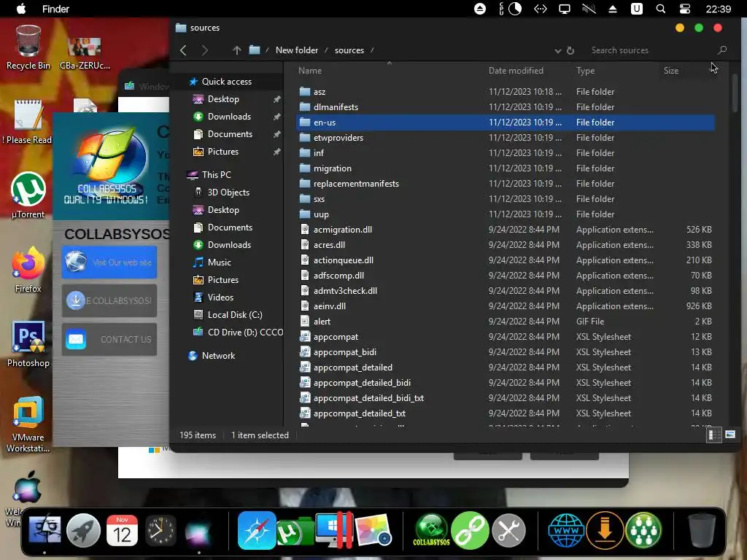
Task: Select 3D Objects in sidebar
Action: [228, 192]
